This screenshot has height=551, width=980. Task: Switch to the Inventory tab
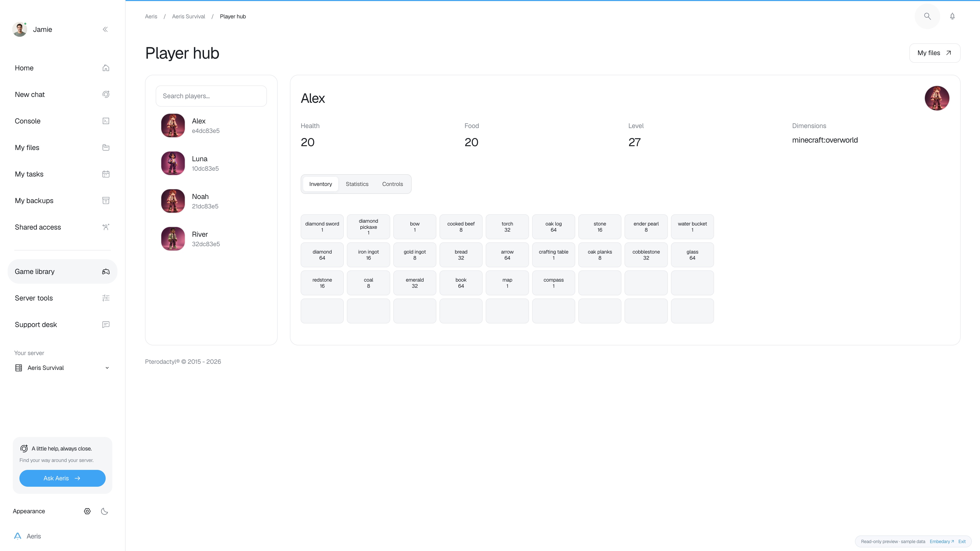pyautogui.click(x=320, y=184)
